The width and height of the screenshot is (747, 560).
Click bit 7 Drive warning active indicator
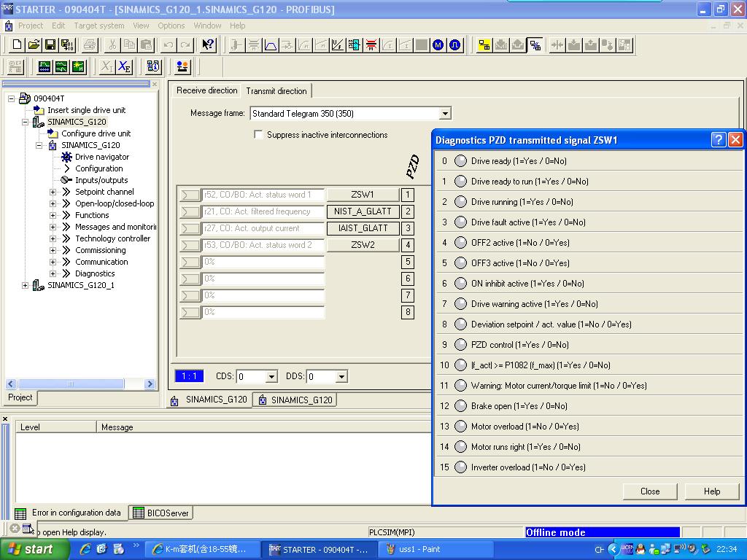click(x=460, y=304)
